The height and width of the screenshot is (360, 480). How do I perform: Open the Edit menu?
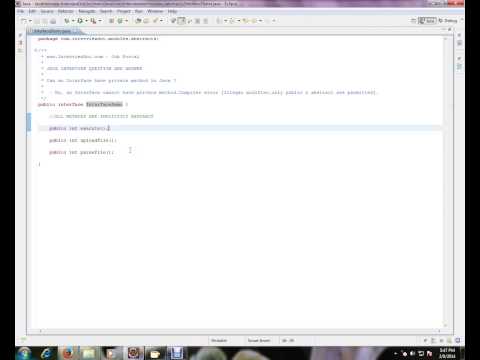coord(32,11)
